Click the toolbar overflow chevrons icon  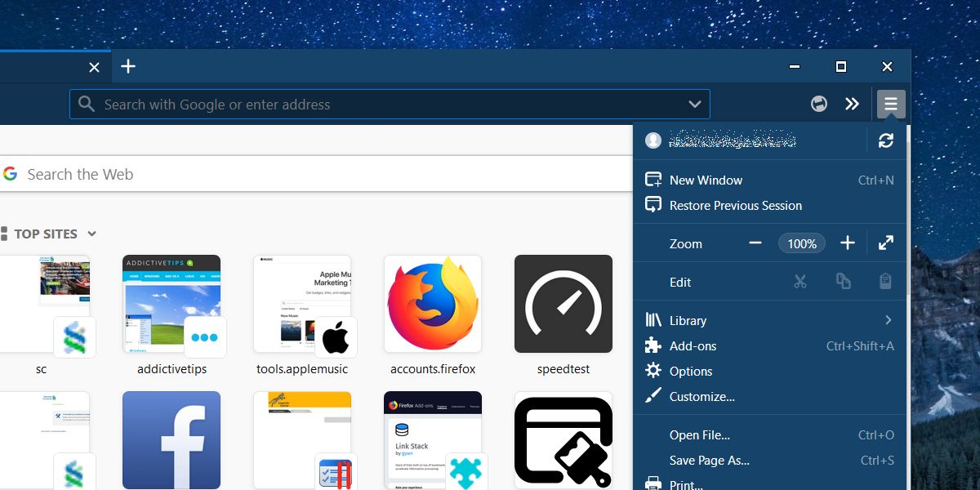[x=852, y=104]
